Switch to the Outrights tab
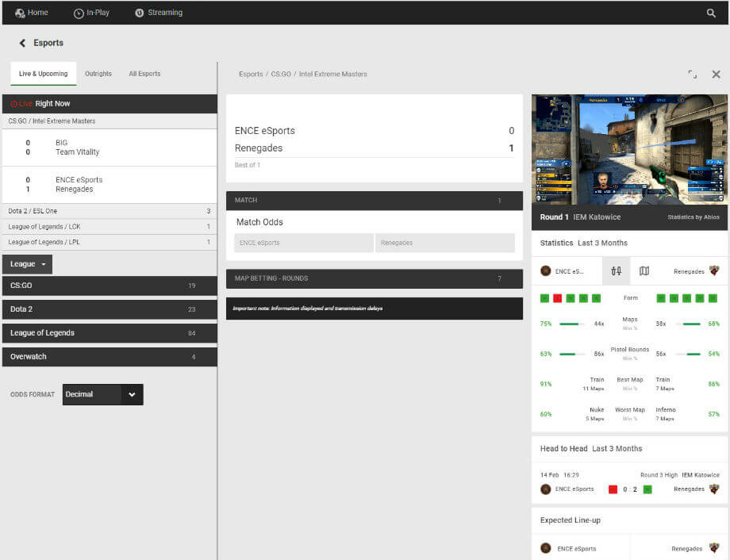Viewport: 730px width, 560px height. 98,74
